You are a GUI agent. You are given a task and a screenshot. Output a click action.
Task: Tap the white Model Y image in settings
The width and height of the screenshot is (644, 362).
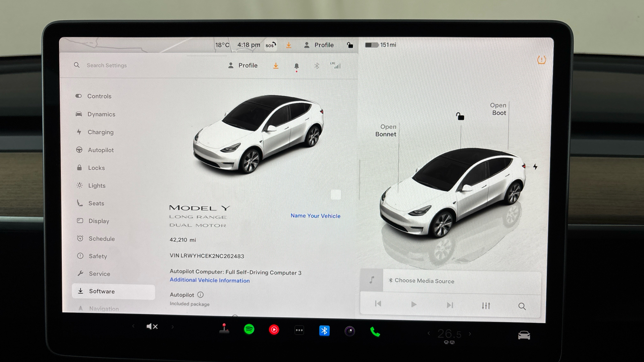pos(258,134)
